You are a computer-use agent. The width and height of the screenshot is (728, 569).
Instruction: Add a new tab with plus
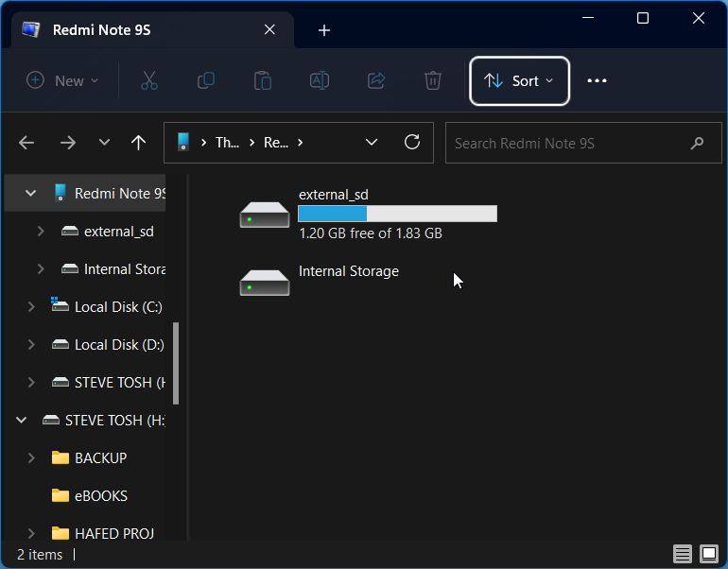pyautogui.click(x=324, y=30)
